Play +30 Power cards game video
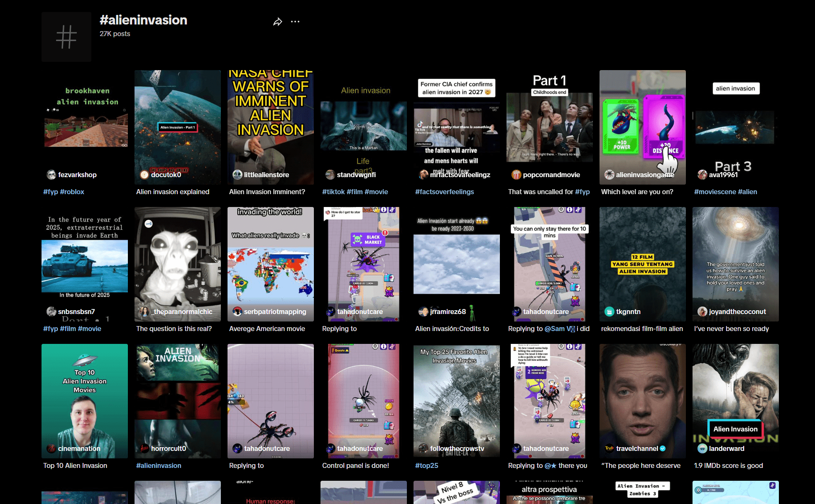This screenshot has height=504, width=815. (x=643, y=127)
